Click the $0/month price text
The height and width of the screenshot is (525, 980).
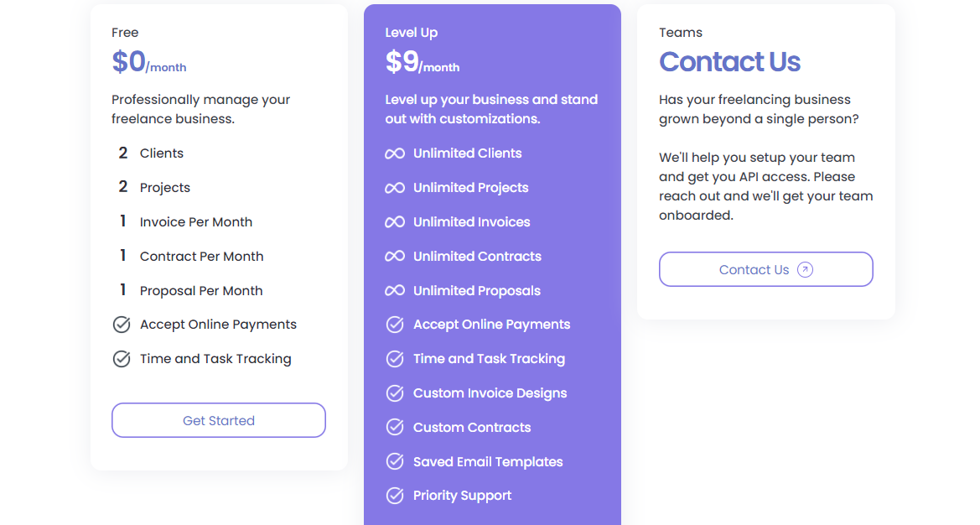149,62
